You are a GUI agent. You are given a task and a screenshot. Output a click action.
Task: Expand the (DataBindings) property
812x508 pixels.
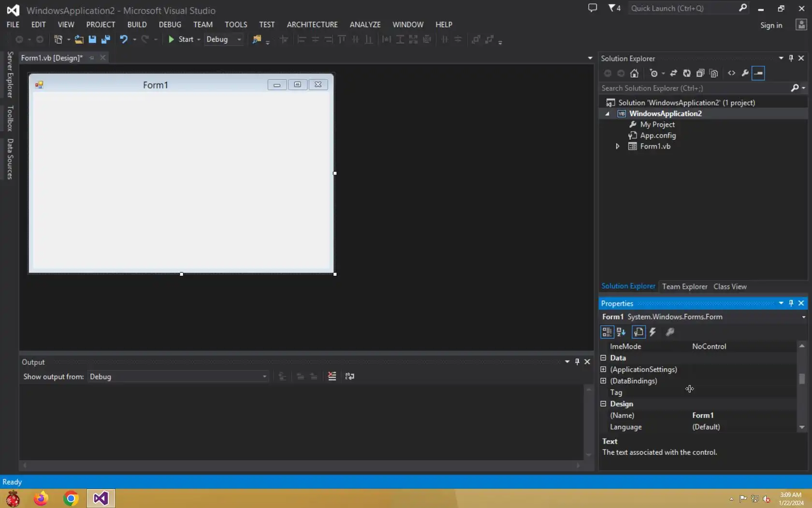click(x=603, y=381)
